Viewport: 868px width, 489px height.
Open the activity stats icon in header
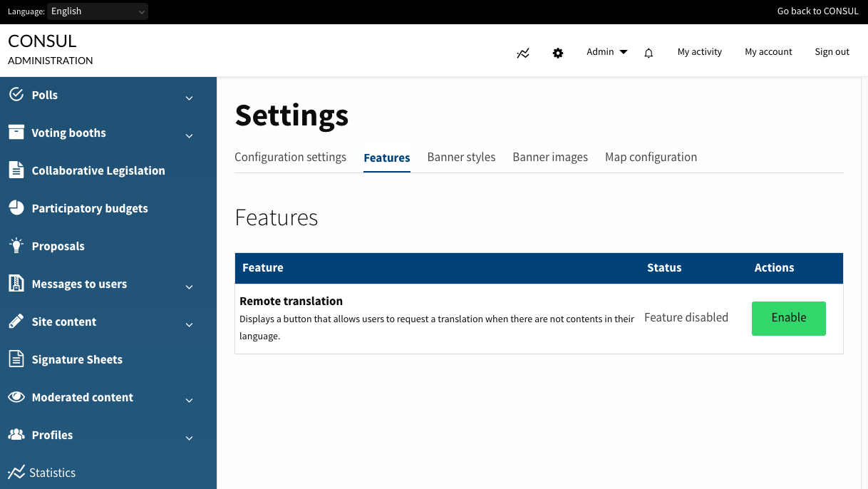(x=523, y=52)
